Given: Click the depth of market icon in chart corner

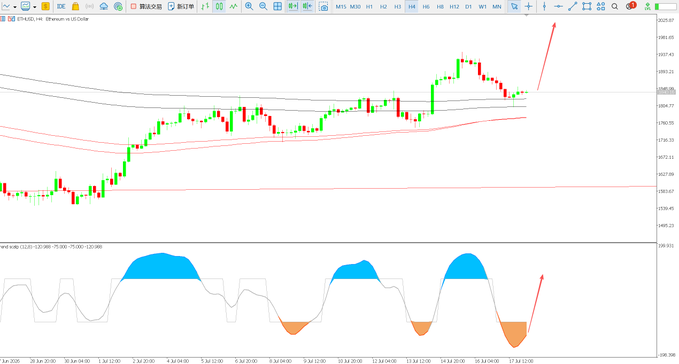Looking at the screenshot, I should 3,19.
